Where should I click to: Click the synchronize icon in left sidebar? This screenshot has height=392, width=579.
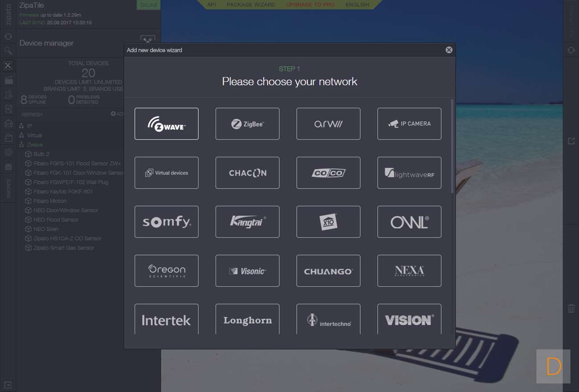coord(8,37)
